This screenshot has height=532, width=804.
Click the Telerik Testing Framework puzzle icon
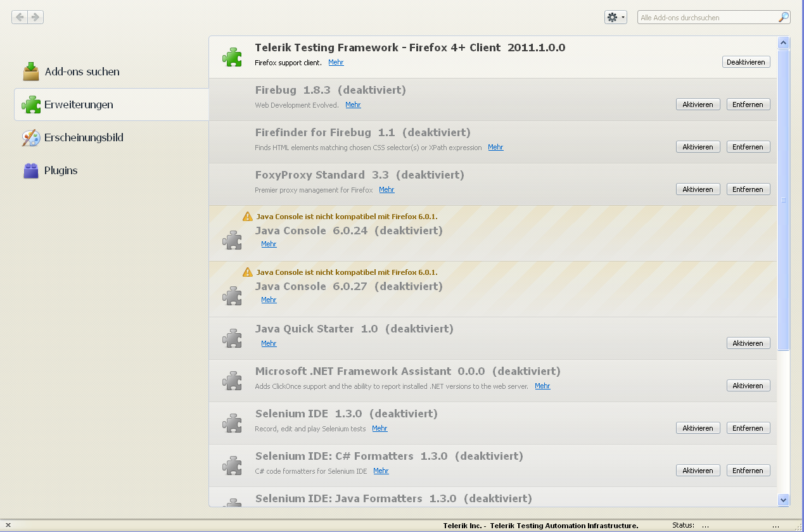click(x=232, y=57)
